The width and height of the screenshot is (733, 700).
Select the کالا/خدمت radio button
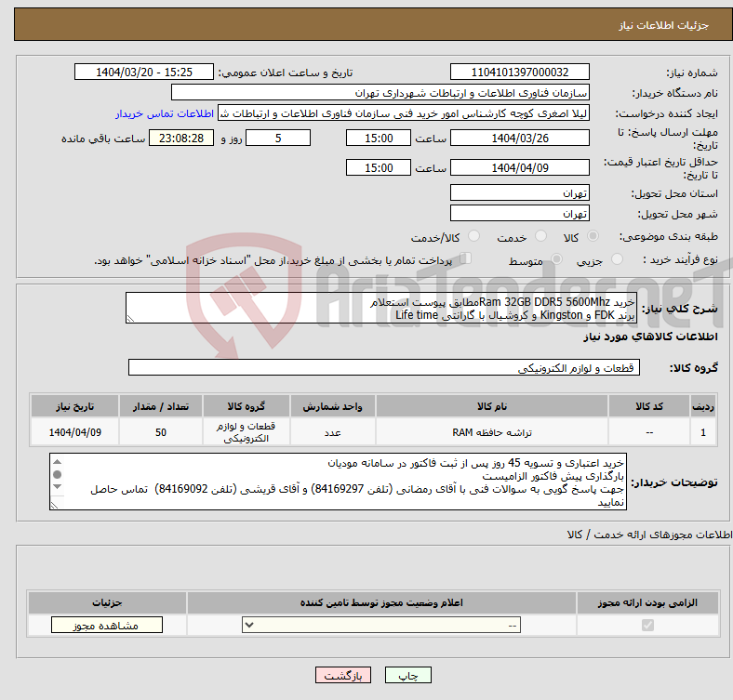tap(474, 236)
